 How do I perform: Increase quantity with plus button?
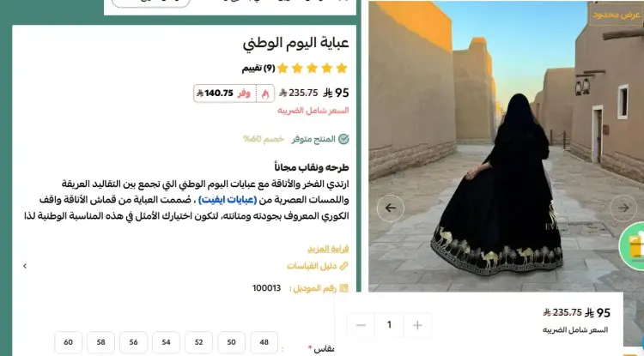(417, 325)
